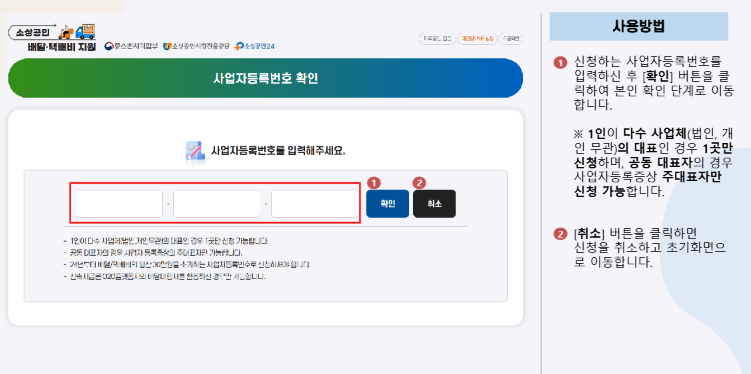
Task: Click the first grey pill button in header
Action: 437,39
